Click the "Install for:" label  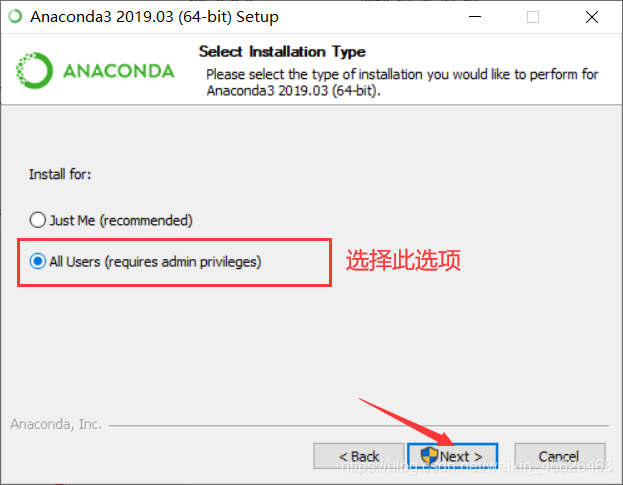[x=60, y=174]
